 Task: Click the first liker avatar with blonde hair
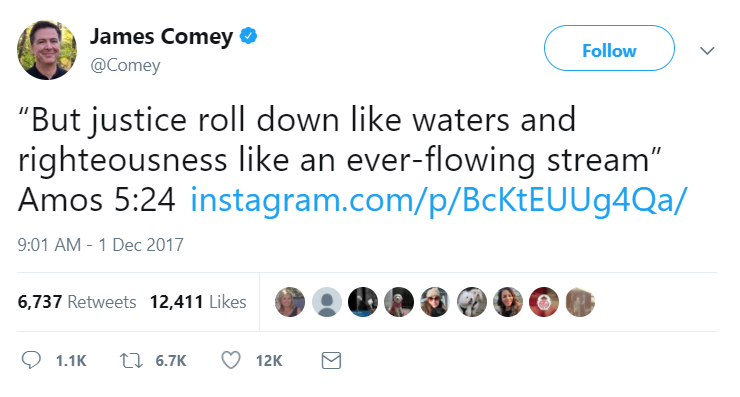290,302
